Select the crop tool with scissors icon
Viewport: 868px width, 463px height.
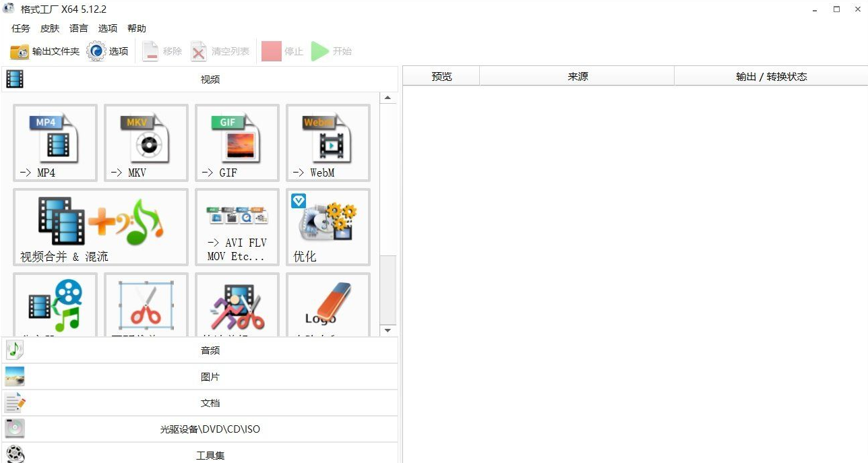(x=146, y=307)
